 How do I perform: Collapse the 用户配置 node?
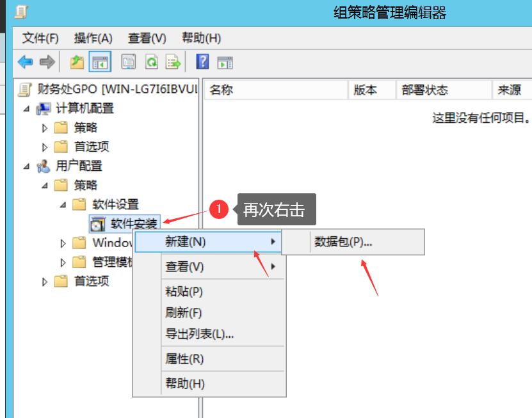tap(26, 166)
